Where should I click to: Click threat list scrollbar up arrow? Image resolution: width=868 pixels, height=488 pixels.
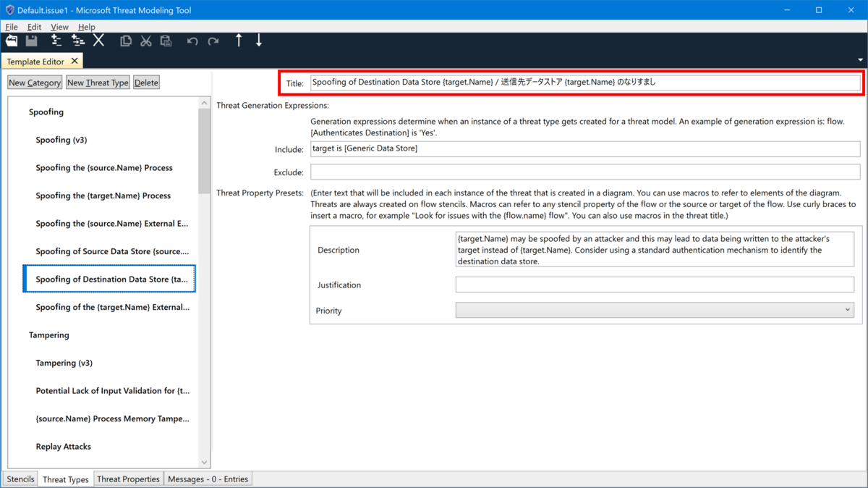pyautogui.click(x=204, y=104)
